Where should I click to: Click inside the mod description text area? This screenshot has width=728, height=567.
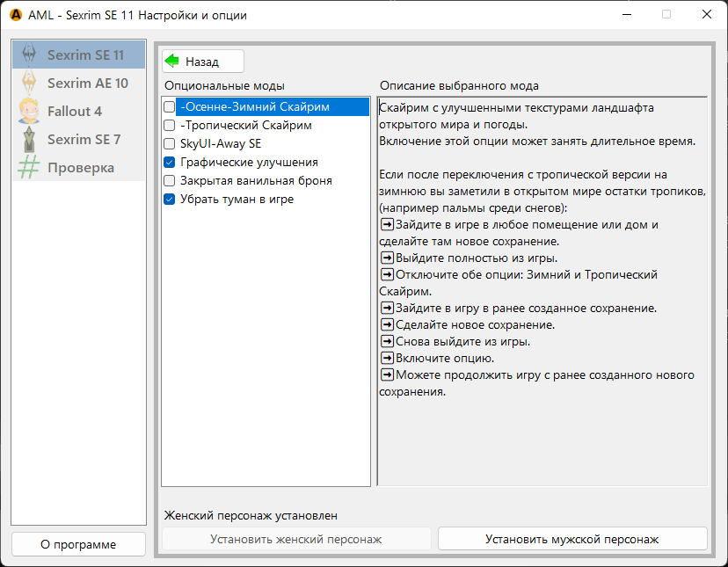click(542, 440)
